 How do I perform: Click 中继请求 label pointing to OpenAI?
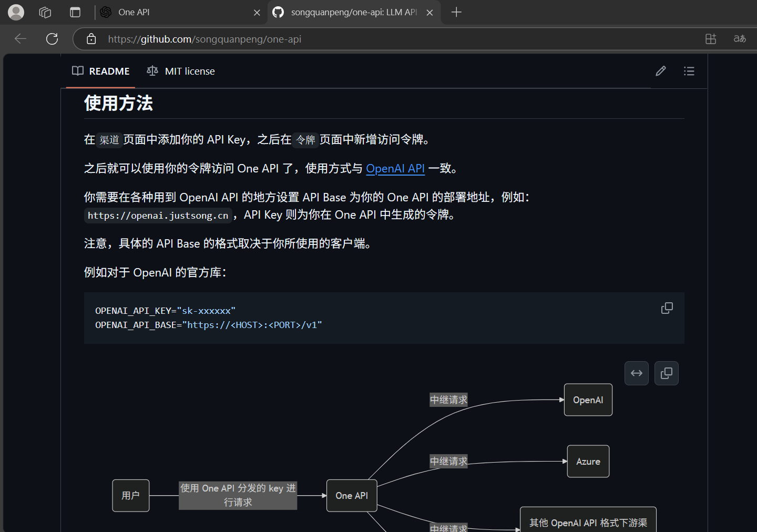448,400
